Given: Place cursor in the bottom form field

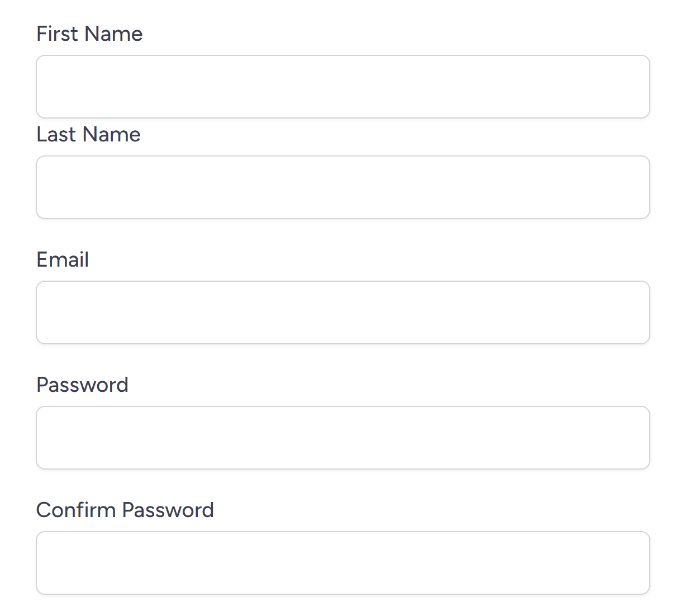Looking at the screenshot, I should 342,563.
